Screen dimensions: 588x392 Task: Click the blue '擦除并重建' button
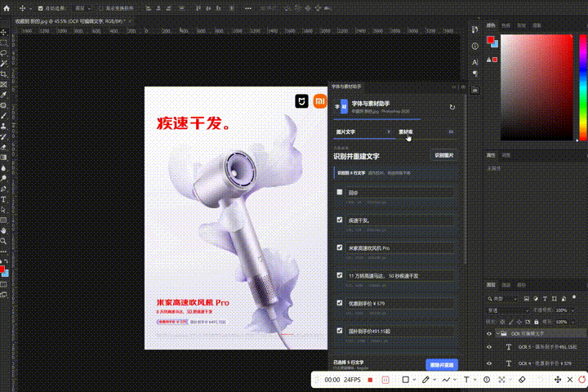(442, 364)
